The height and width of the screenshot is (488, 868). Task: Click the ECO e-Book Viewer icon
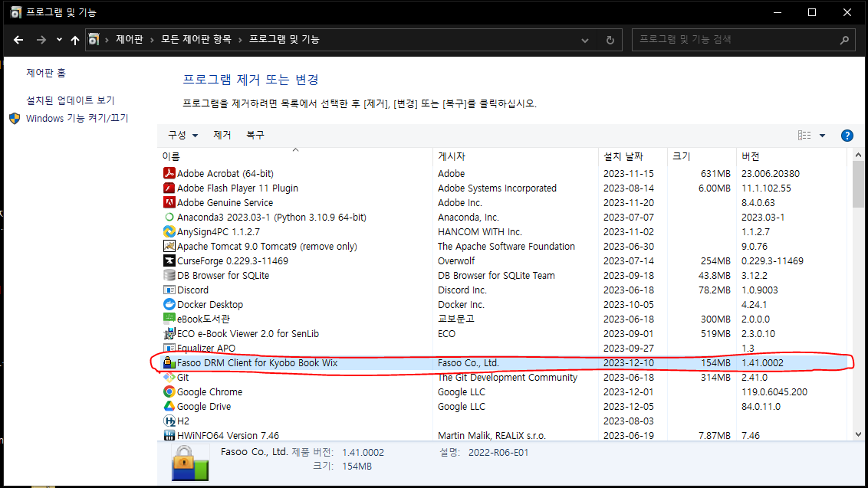[x=169, y=334]
